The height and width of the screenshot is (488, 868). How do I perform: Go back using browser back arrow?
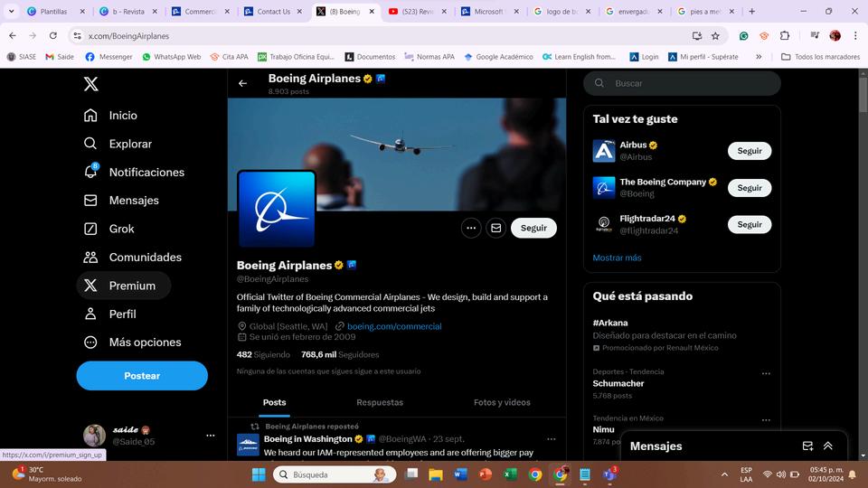tap(13, 35)
